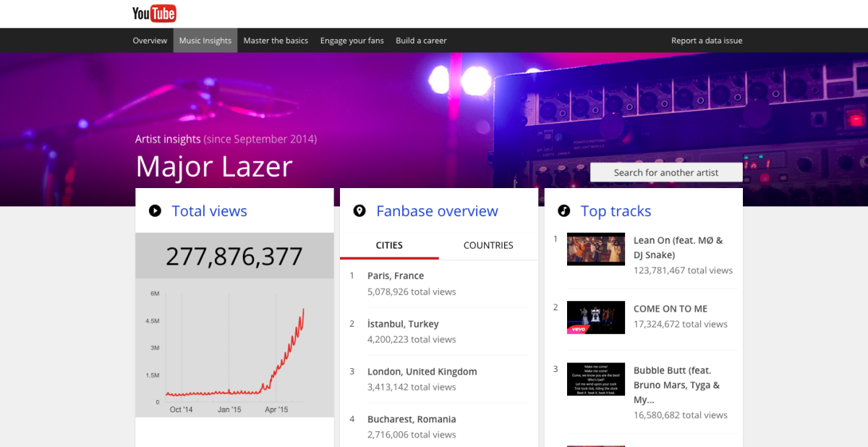Click the Major Lazer artist name
This screenshot has width=868, height=447.
214,167
